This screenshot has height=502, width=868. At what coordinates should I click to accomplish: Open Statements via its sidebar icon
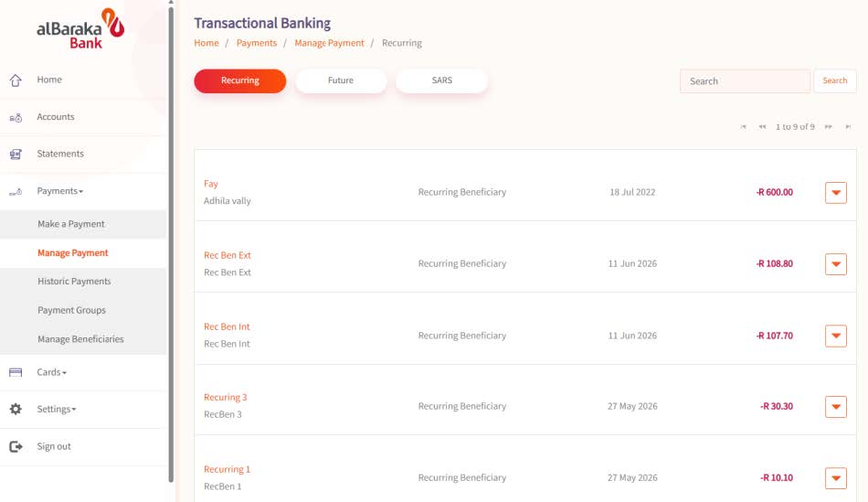[x=16, y=154]
